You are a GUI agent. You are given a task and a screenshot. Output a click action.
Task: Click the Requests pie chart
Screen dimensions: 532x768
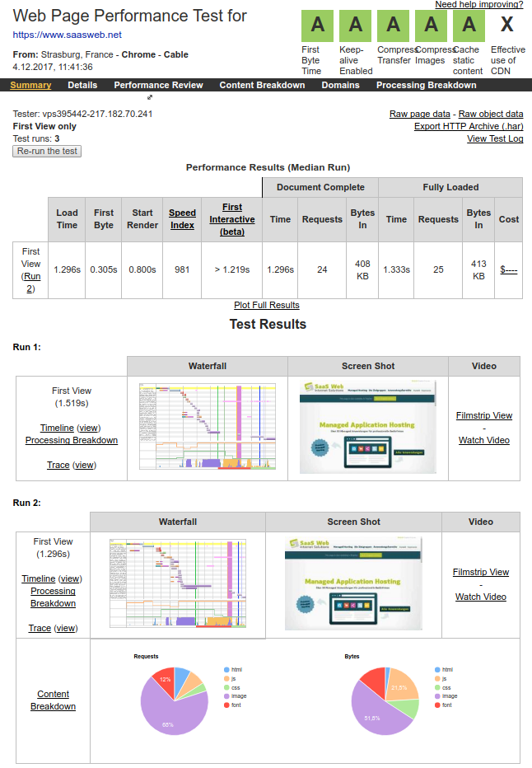(175, 701)
